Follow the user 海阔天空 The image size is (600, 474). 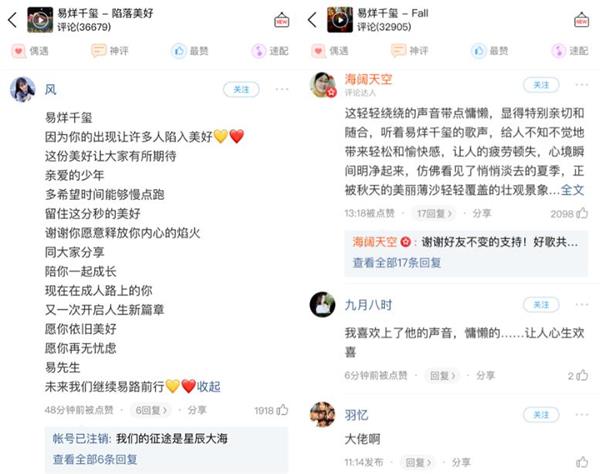pyautogui.click(x=541, y=85)
